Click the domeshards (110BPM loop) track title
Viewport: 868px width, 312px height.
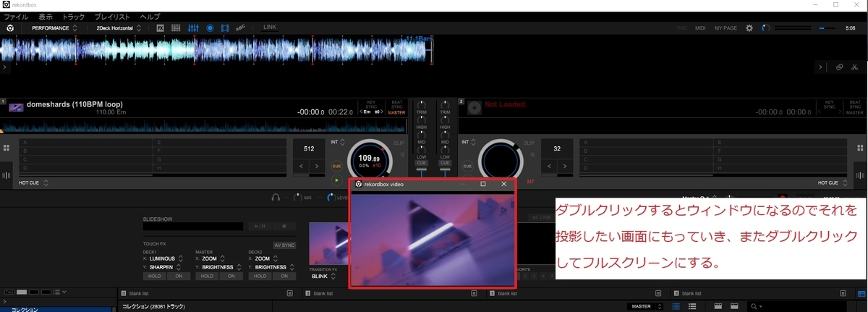click(75, 104)
